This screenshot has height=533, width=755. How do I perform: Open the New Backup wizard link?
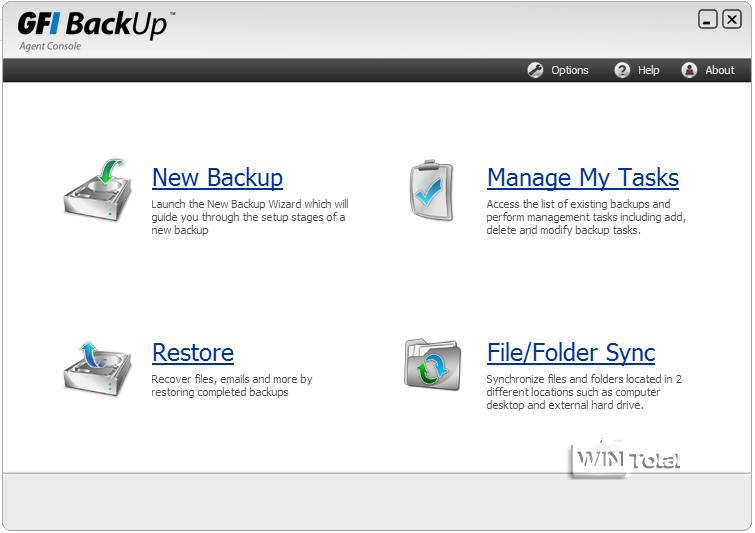click(x=217, y=178)
